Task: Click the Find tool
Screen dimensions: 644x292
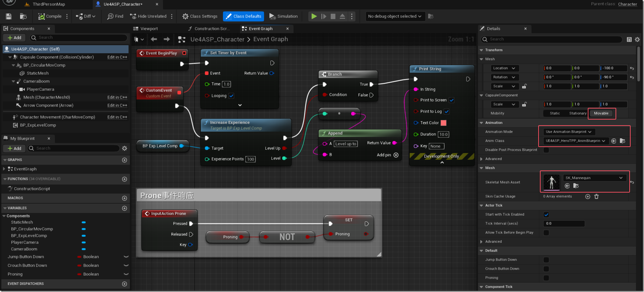Action: click(x=115, y=16)
